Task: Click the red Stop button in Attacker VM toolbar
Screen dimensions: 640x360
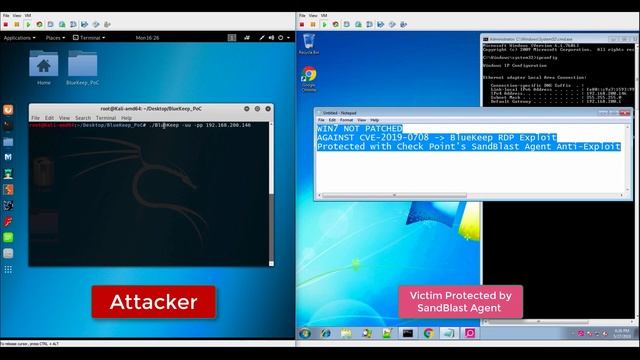Action: click(6, 25)
